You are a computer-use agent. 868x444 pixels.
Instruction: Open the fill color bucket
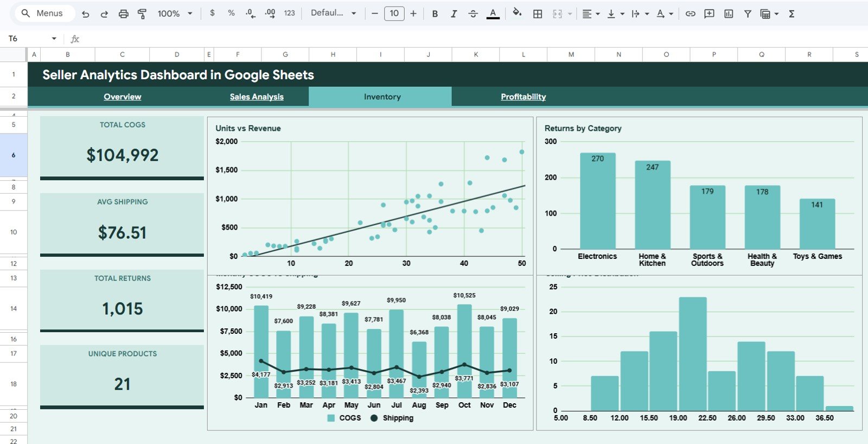point(517,13)
